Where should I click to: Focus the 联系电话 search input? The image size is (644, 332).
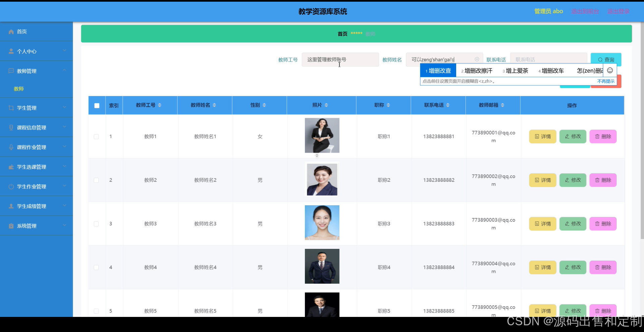548,60
